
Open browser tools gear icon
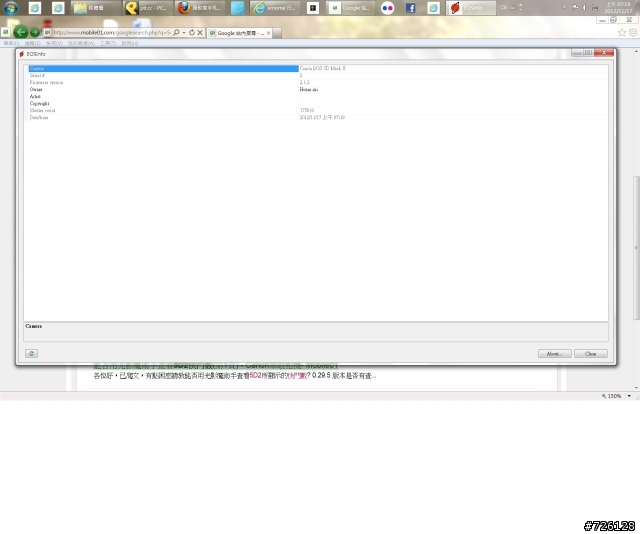(x=633, y=33)
